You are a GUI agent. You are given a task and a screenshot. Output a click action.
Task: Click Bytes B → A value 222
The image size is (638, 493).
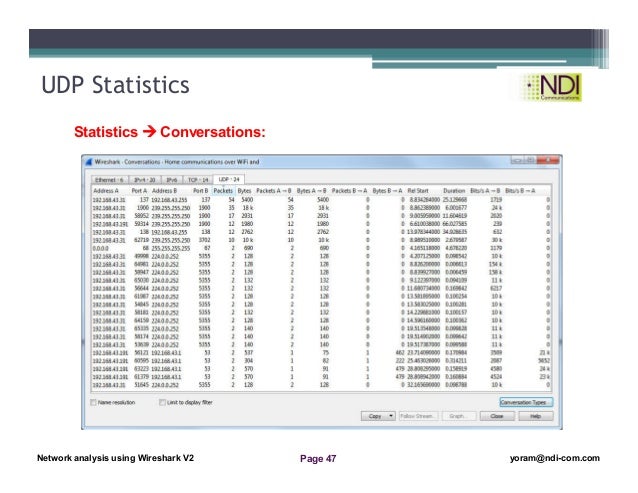pos(400,361)
